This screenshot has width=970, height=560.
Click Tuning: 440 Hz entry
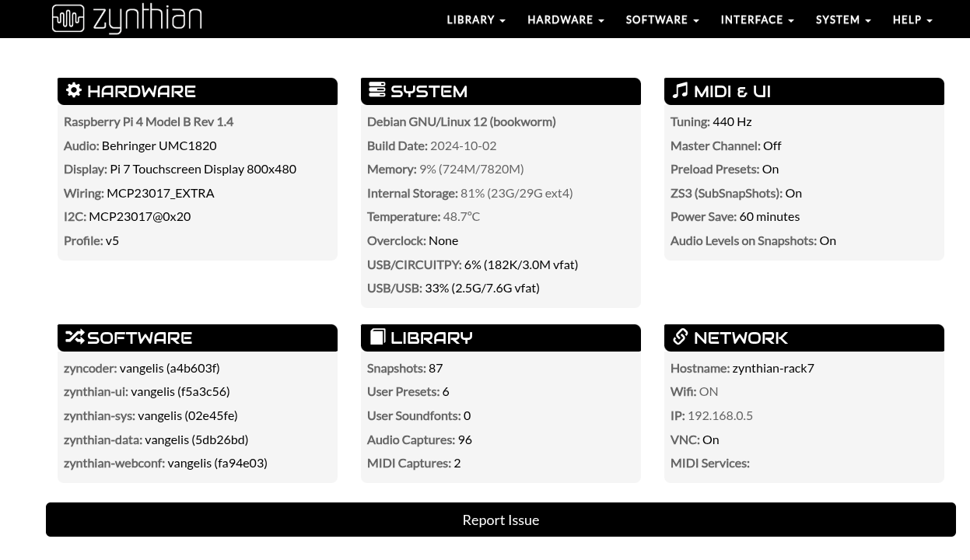711,121
